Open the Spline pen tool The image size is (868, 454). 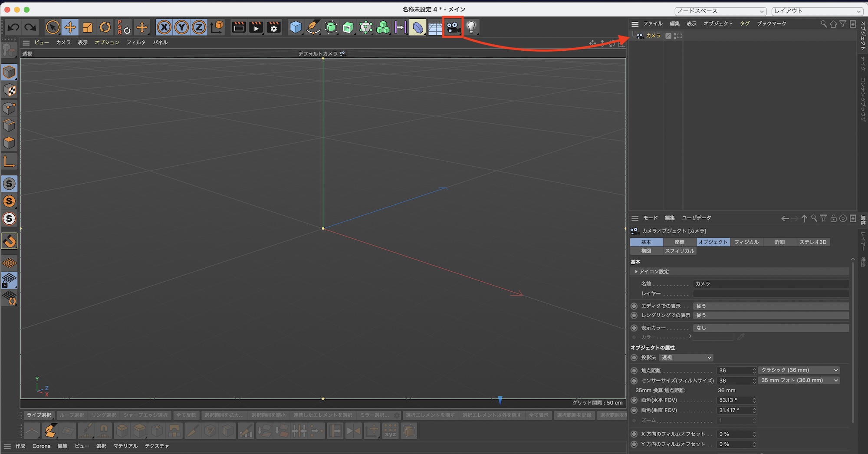tap(313, 27)
